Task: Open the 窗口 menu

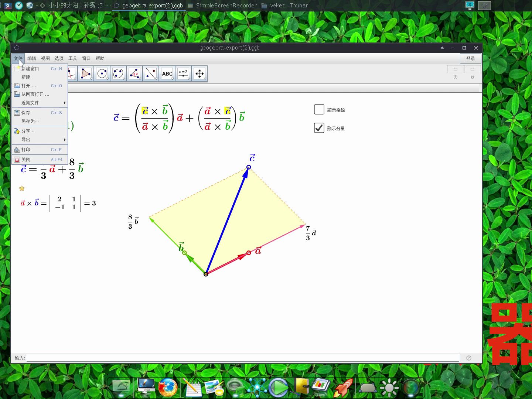Action: pos(86,58)
